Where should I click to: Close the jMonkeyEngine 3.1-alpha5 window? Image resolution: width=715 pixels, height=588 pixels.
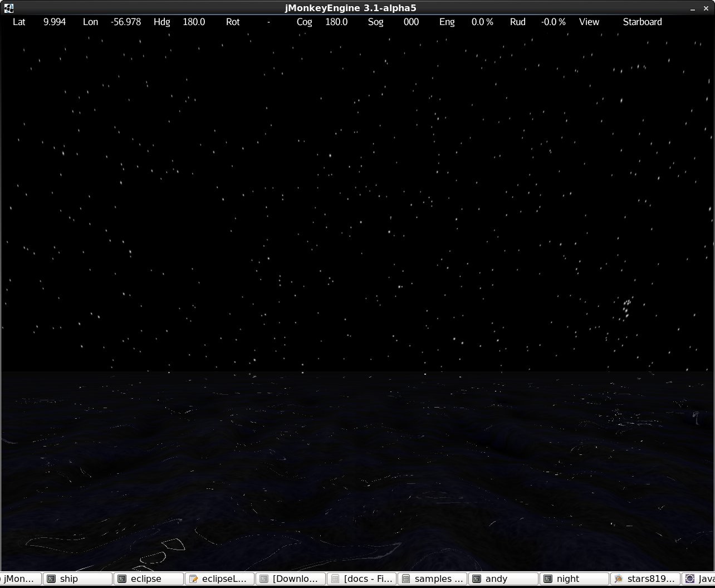click(x=706, y=8)
